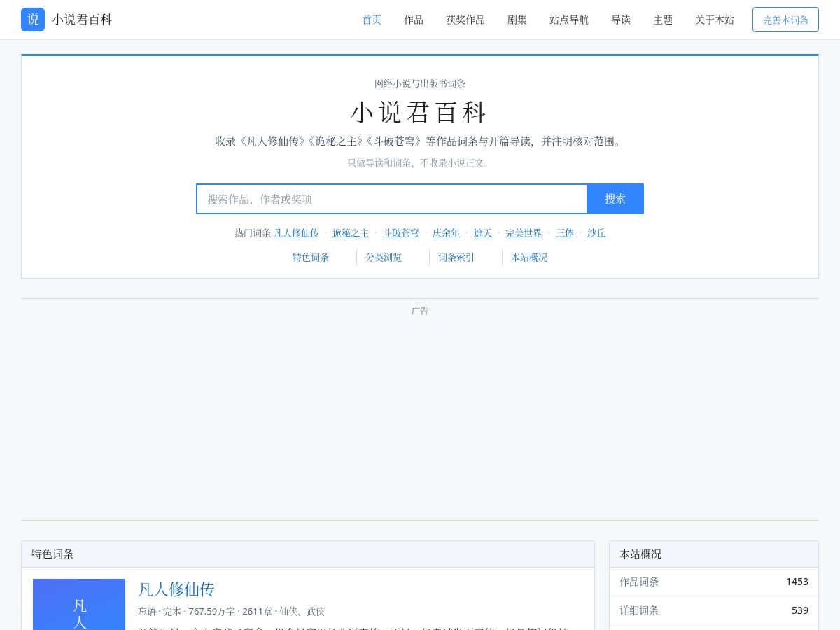Open the 主题 navigation item
This screenshot has height=630, width=840.
tap(663, 20)
